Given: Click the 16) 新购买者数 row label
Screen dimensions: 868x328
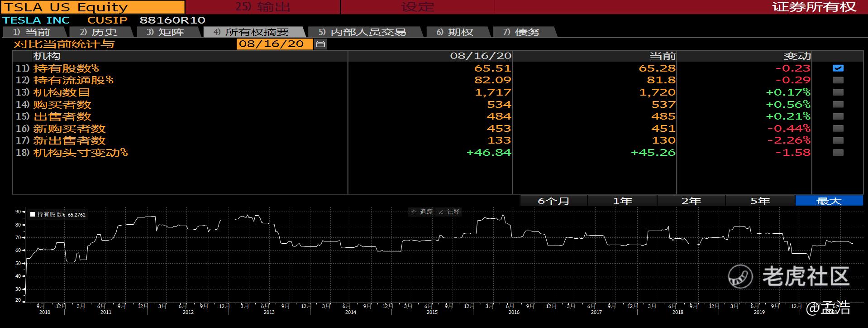Looking at the screenshot, I should [61, 128].
